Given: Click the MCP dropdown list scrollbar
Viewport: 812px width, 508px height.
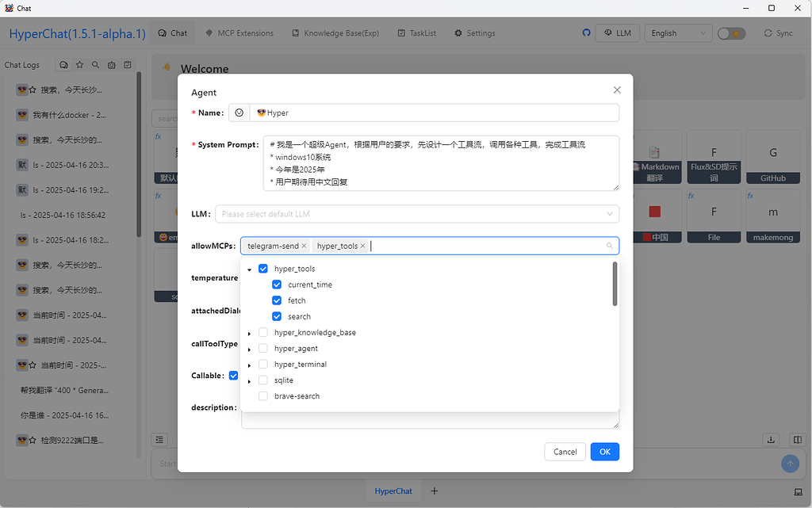Looking at the screenshot, I should 615,284.
